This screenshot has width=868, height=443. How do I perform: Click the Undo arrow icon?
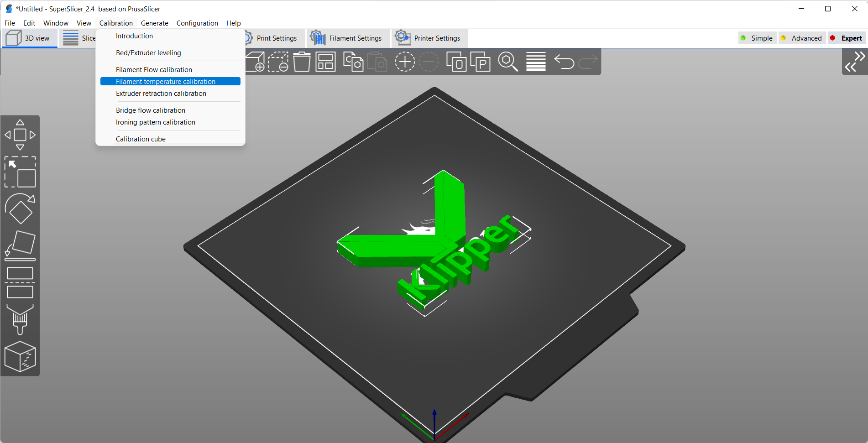coord(564,62)
